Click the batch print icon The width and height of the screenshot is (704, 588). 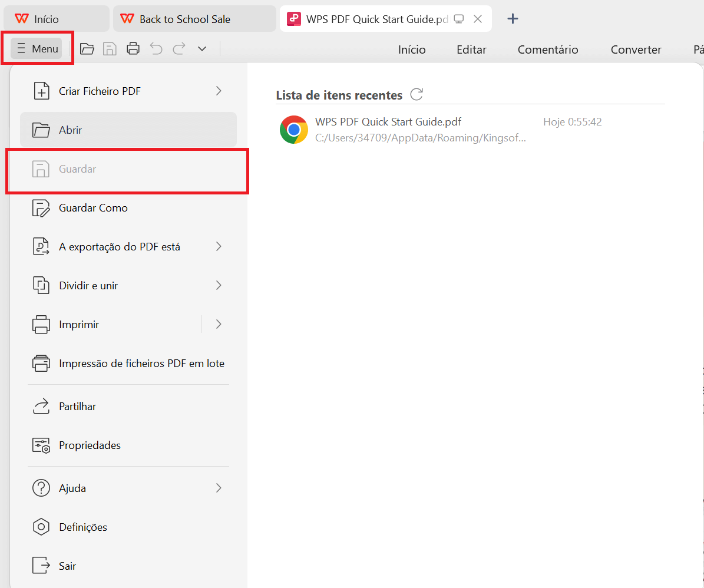pos(41,363)
